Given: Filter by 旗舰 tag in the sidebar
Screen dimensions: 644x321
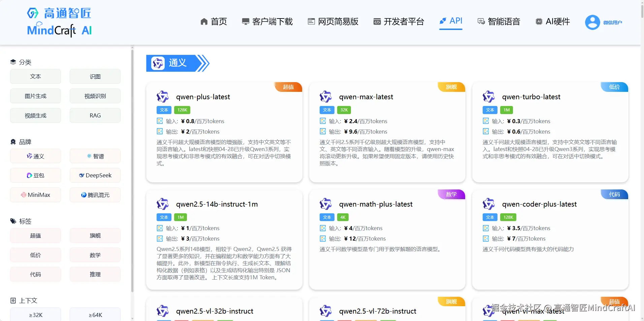Looking at the screenshot, I should point(95,236).
